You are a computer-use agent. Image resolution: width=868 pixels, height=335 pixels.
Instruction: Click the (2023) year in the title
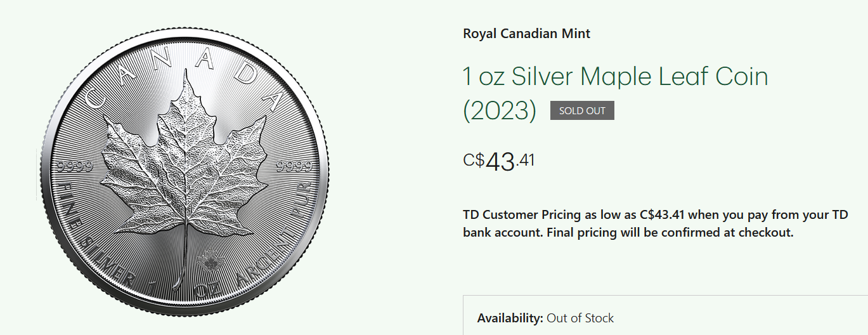(x=500, y=111)
